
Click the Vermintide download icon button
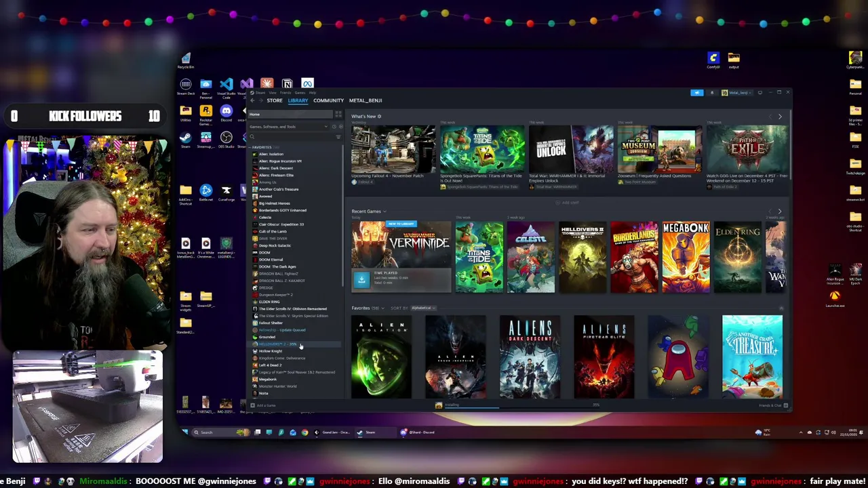pos(361,279)
